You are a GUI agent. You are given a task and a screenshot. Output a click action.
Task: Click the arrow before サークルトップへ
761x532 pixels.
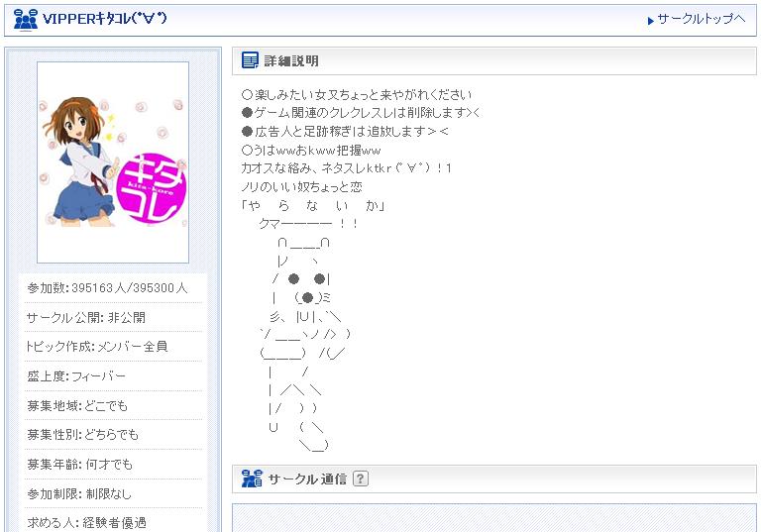pyautogui.click(x=651, y=21)
